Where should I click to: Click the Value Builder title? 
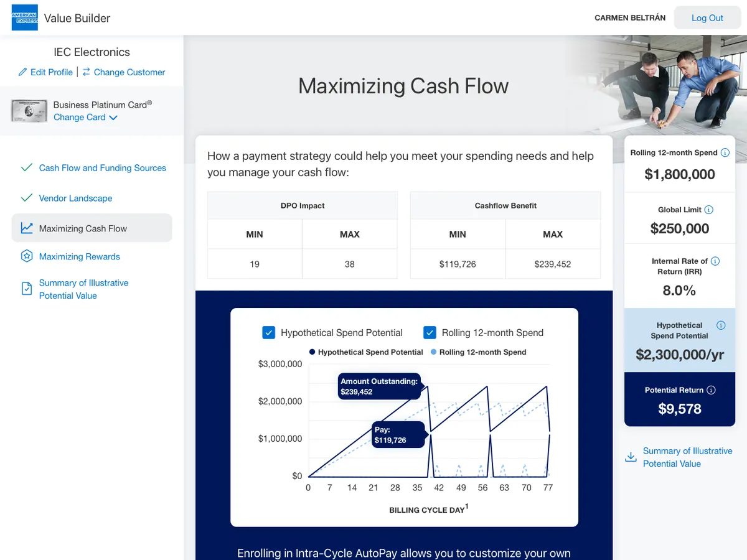77,18
